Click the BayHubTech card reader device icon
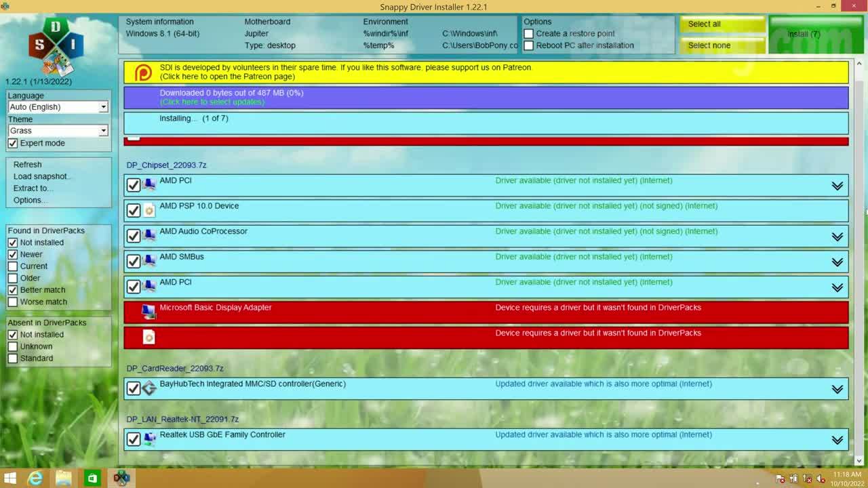Viewport: 868px width, 488px height. pyautogui.click(x=149, y=388)
